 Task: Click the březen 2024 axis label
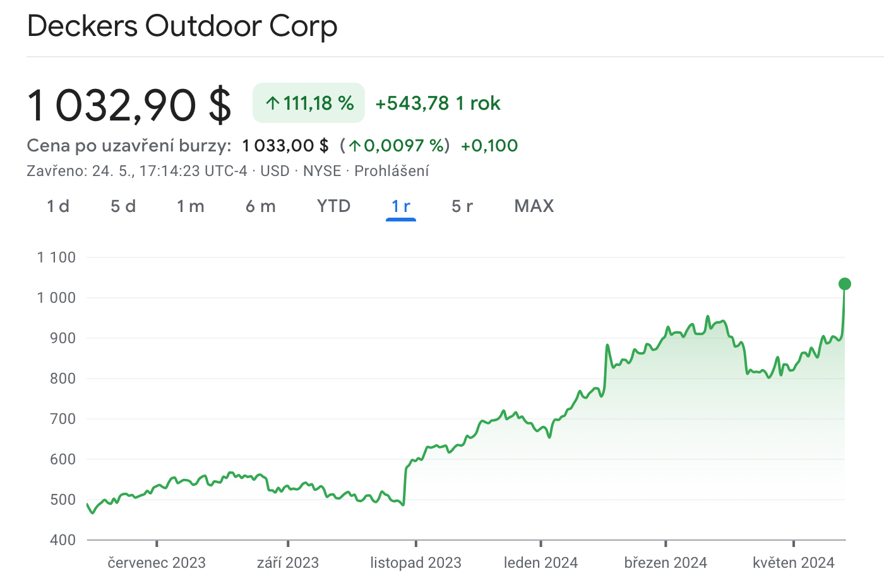666,563
